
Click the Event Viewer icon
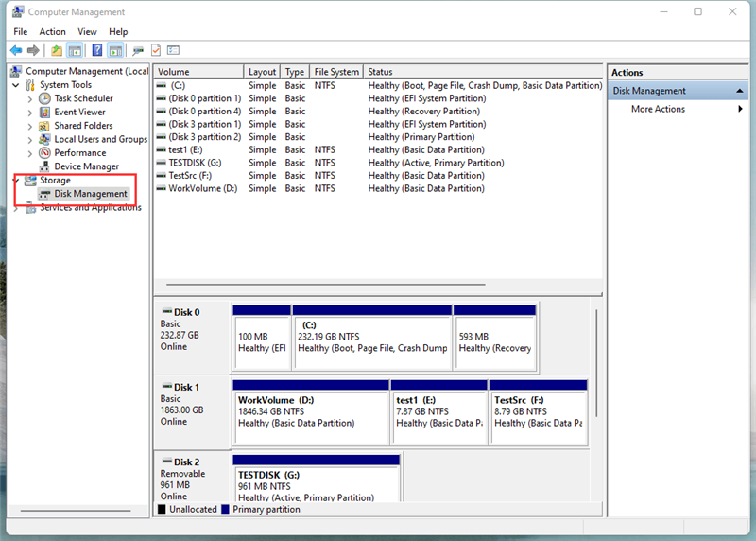click(x=44, y=112)
